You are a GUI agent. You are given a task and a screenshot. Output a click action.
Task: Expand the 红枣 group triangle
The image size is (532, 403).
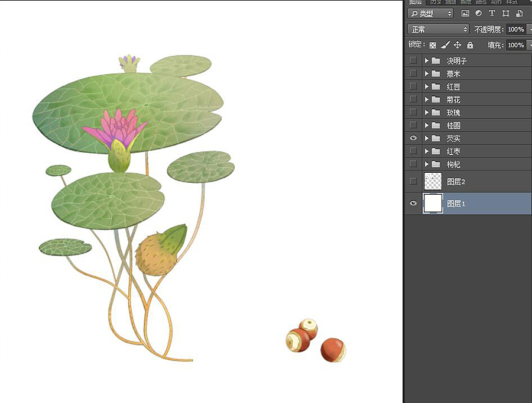tap(426, 151)
